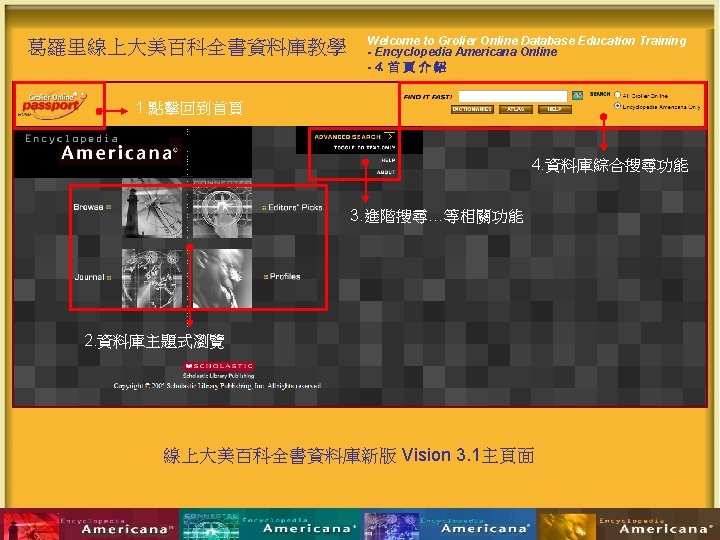Image resolution: width=720 pixels, height=540 pixels.
Task: Click the GO button beside the search box
Action: 577,96
